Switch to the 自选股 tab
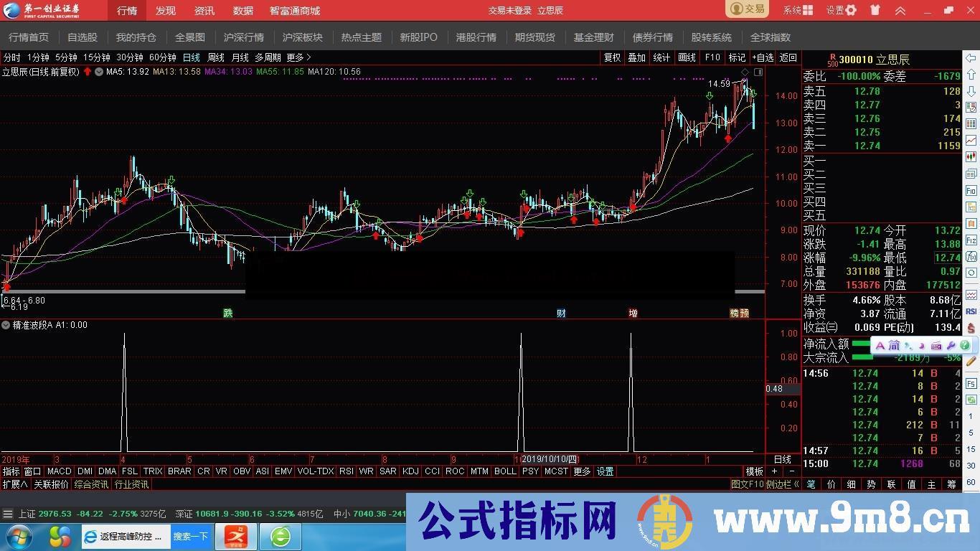 pos(82,37)
